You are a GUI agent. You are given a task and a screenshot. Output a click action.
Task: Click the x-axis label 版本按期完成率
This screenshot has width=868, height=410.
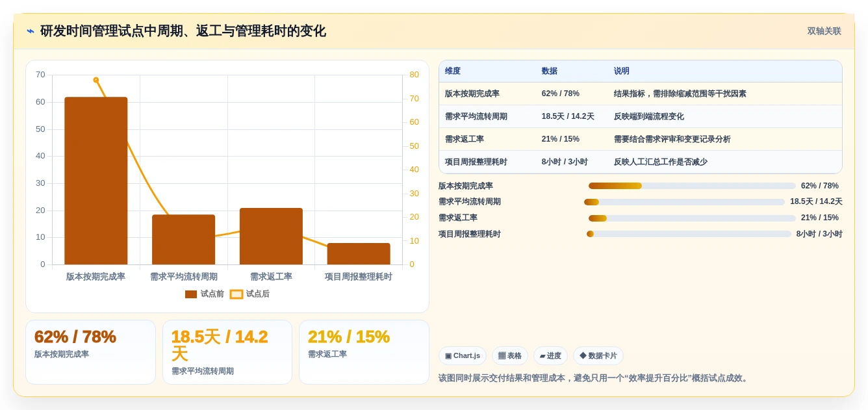click(96, 277)
